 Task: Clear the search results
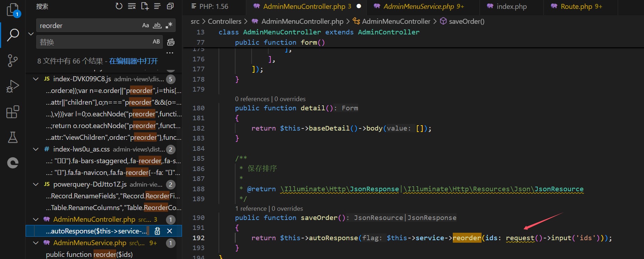(132, 6)
